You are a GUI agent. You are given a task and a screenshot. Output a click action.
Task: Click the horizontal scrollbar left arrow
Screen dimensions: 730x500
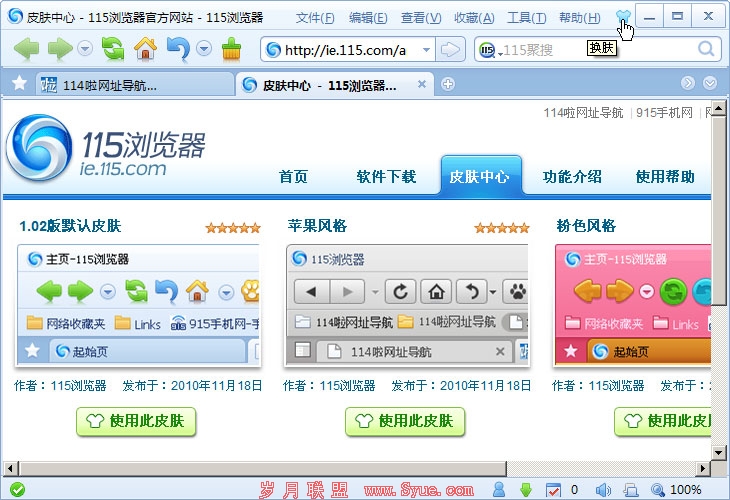click(x=10, y=468)
